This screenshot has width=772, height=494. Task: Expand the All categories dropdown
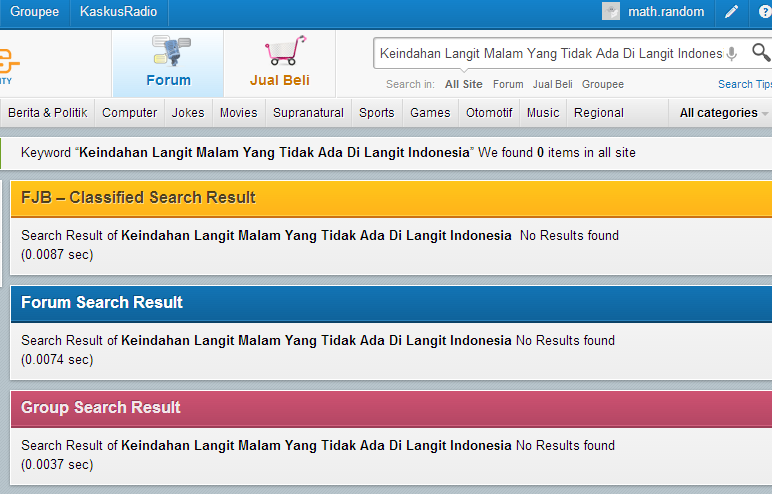(722, 113)
